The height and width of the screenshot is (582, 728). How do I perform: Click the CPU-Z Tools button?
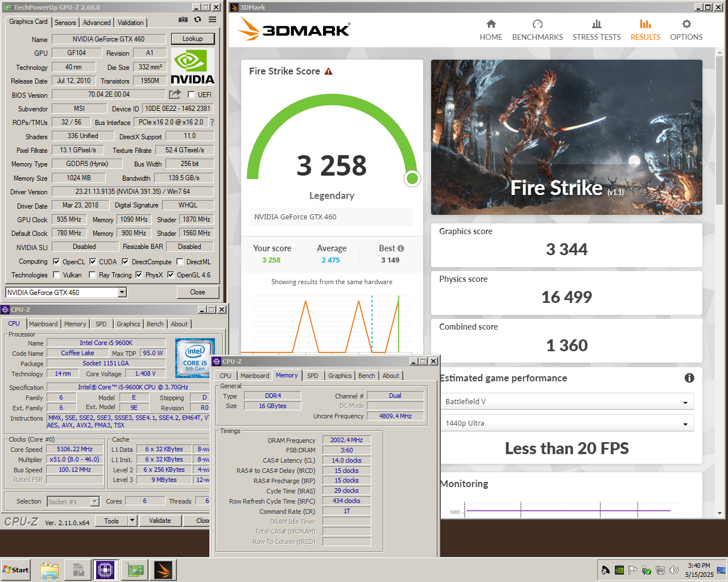tap(111, 521)
